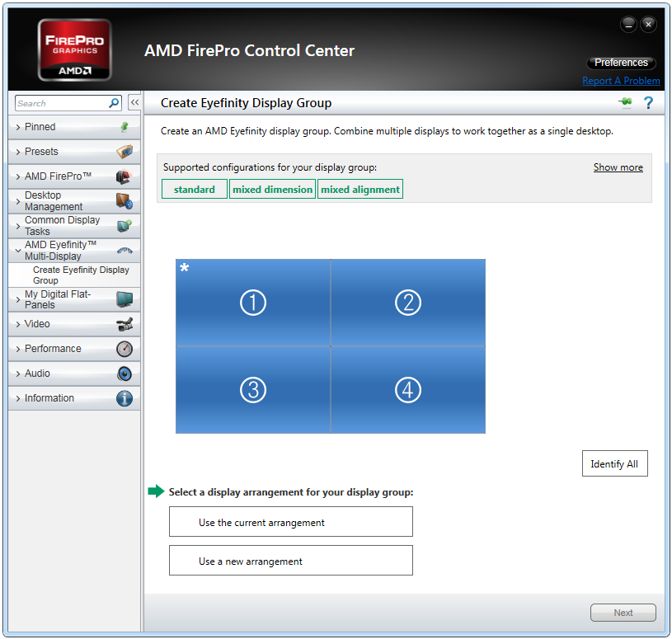Image resolution: width=672 pixels, height=639 pixels.
Task: Click the Show more link
Action: pyautogui.click(x=618, y=167)
